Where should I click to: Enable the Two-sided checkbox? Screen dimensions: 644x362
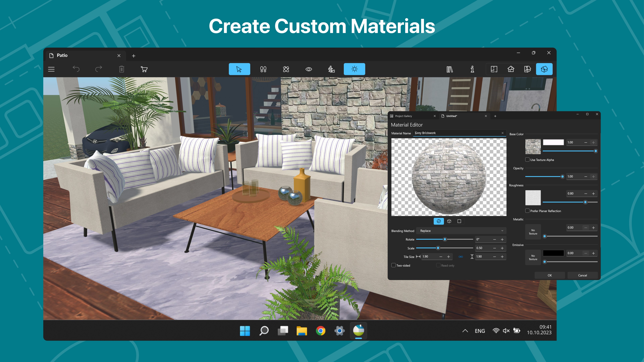point(394,265)
